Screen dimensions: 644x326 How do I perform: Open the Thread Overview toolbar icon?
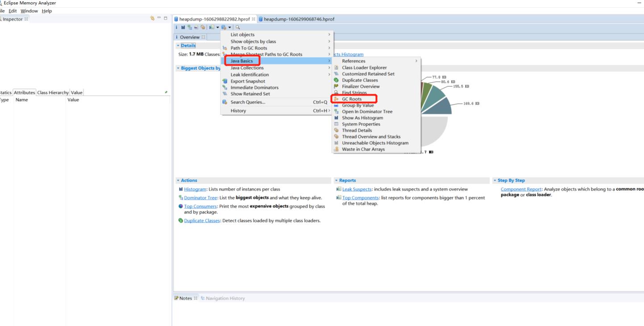point(203,27)
